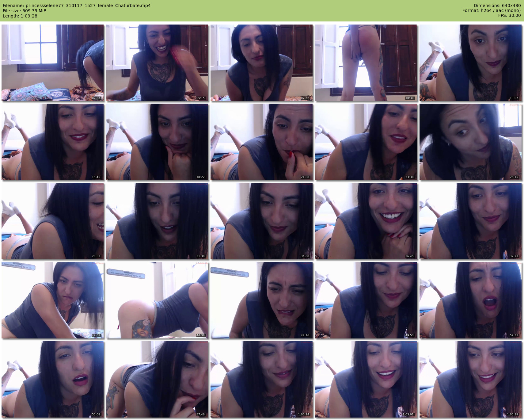Click the frame marked 18:22
The image size is (524, 420).
click(x=157, y=142)
